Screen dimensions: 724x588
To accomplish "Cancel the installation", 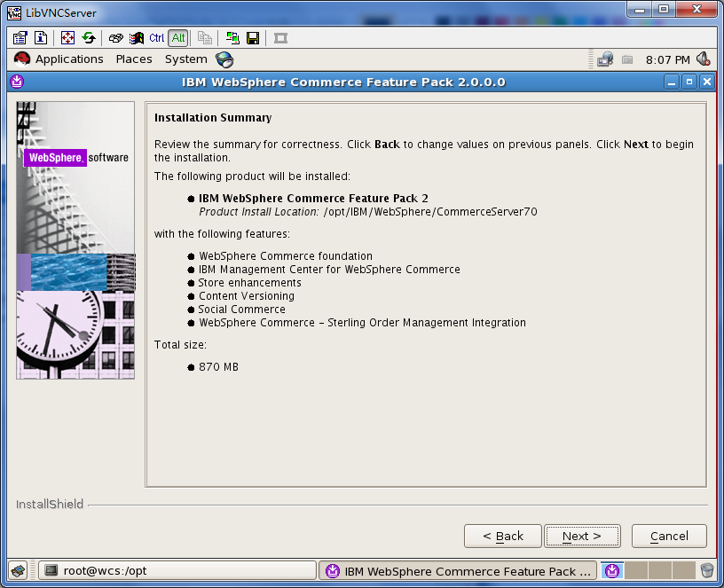I will point(669,537).
